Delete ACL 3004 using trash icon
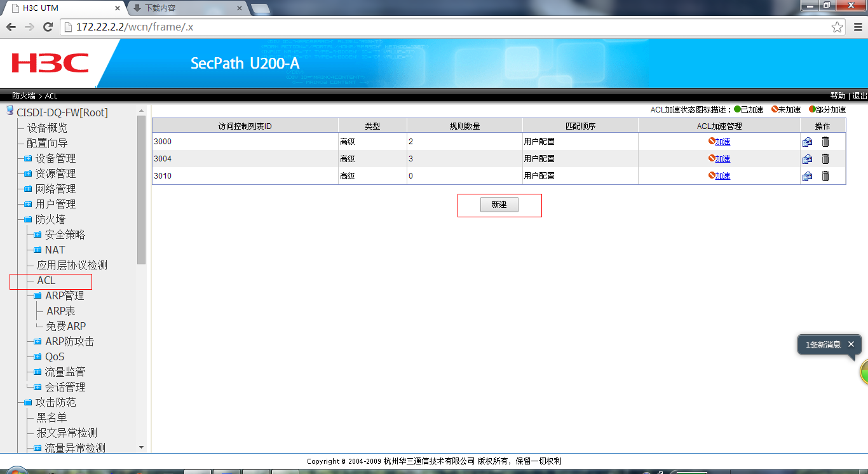This screenshot has height=474, width=868. point(825,159)
